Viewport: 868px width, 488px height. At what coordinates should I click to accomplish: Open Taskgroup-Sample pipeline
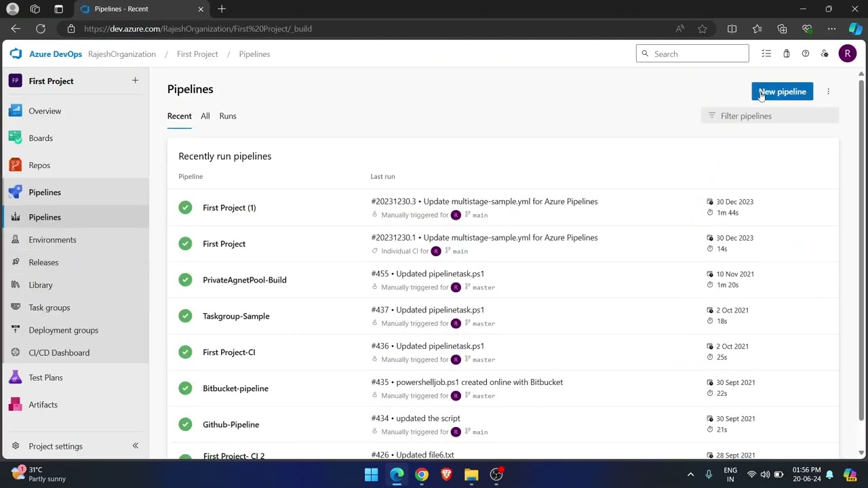pos(236,316)
